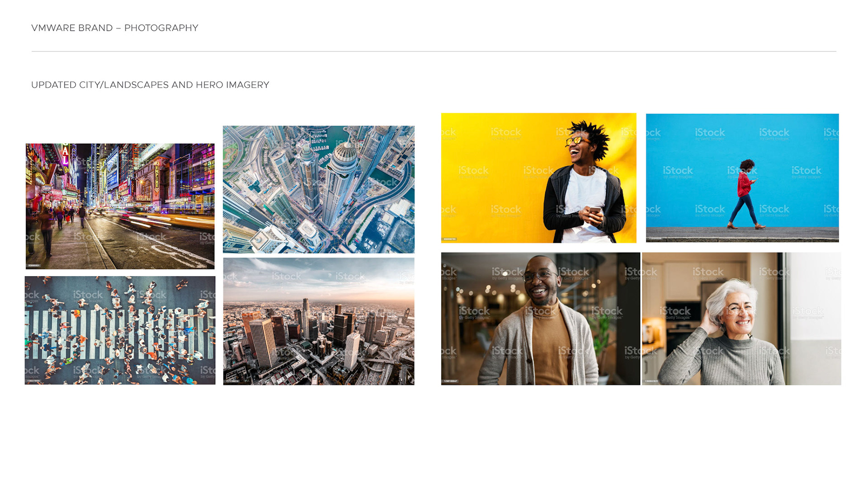Click the image ID label on Times Square photo
This screenshot has width=868, height=488.
[34, 266]
